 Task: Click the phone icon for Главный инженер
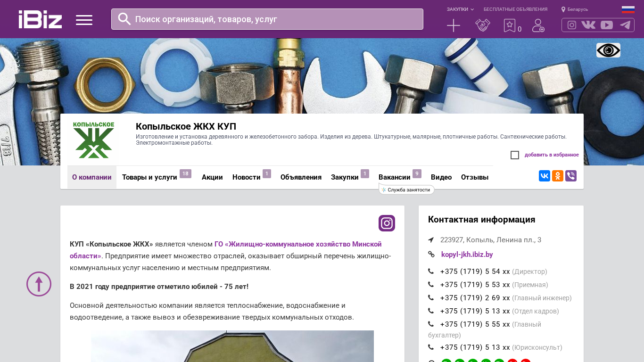(431, 298)
